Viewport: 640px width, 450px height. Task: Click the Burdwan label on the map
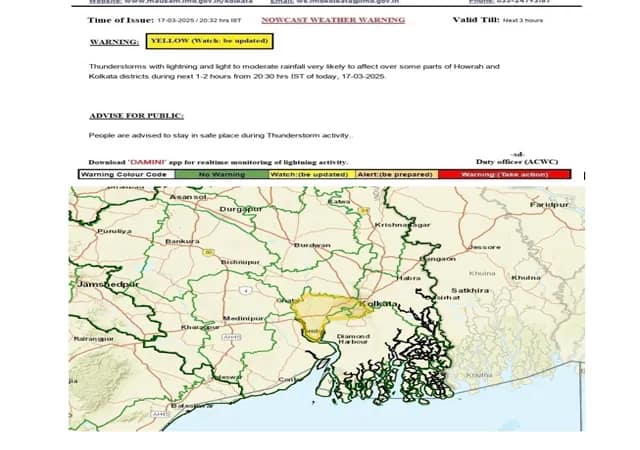[x=312, y=245]
